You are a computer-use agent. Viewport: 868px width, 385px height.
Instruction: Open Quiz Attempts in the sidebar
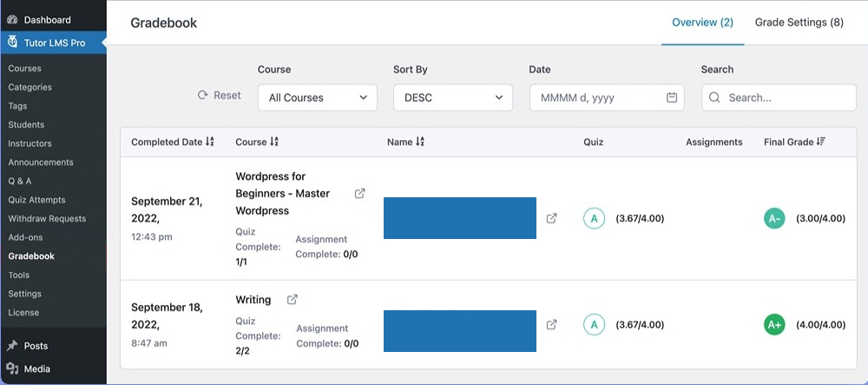[36, 200]
